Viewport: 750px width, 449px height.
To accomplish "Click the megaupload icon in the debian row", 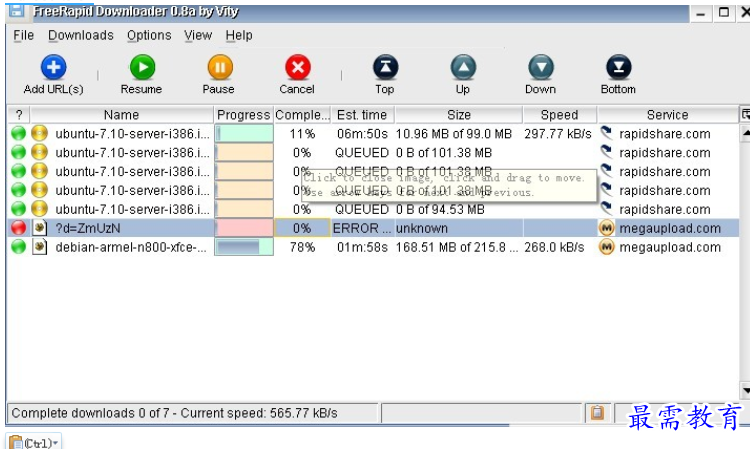I will tap(607, 247).
